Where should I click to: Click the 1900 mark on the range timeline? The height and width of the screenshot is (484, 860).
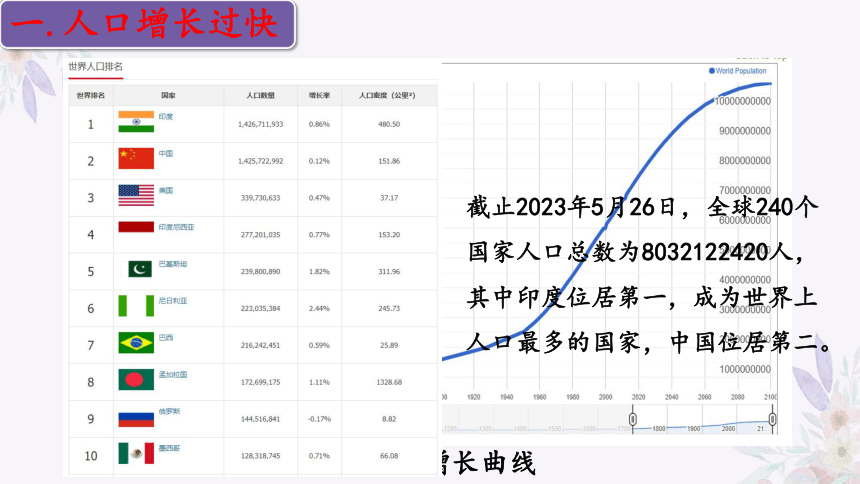(694, 429)
